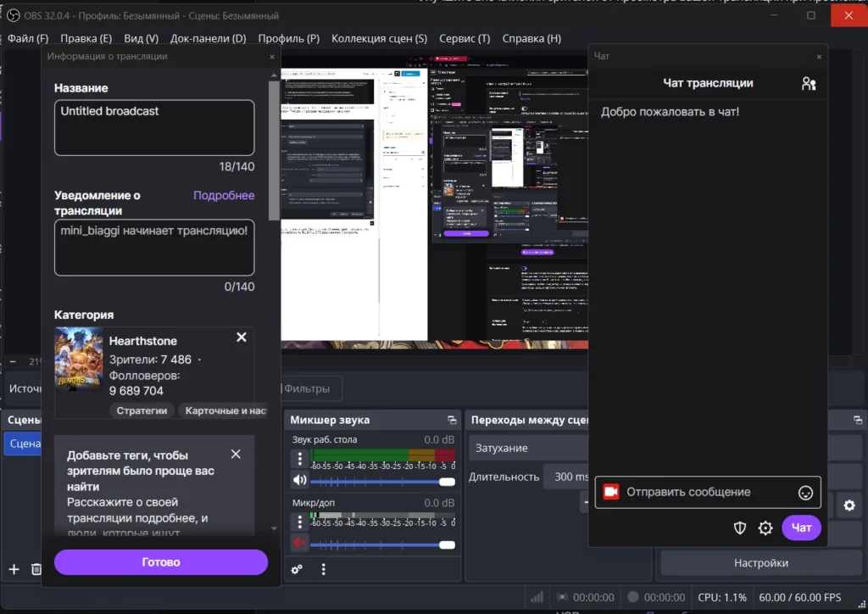Open the Док-панели (D) menu
This screenshot has height=614, width=868.
208,38
